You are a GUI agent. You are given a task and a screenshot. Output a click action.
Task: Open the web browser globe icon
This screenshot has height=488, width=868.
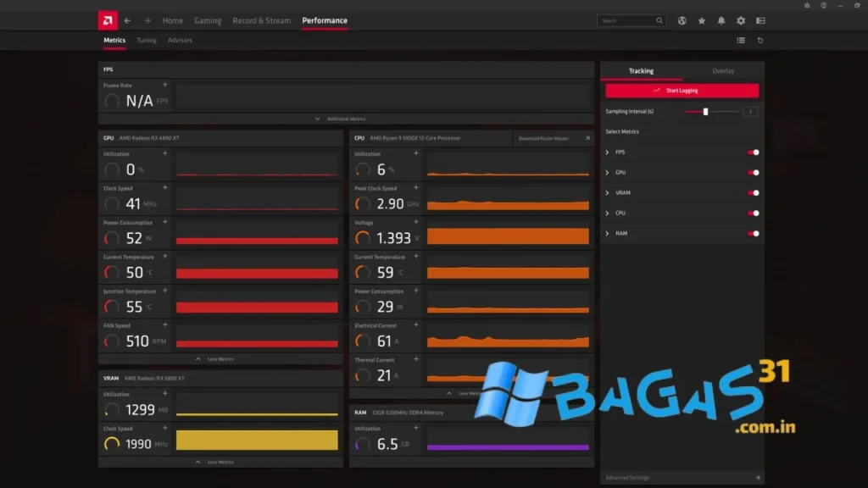pyautogui.click(x=682, y=20)
